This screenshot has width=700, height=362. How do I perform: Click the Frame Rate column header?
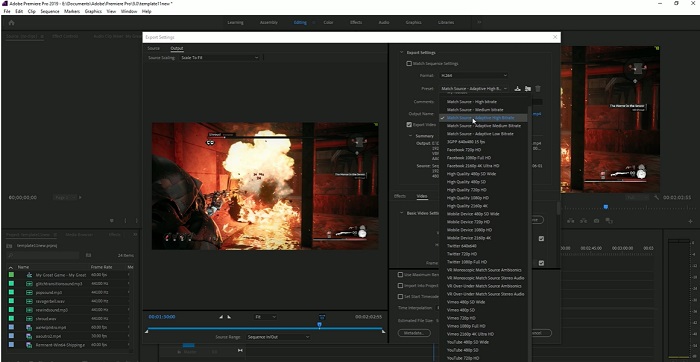[101, 267]
